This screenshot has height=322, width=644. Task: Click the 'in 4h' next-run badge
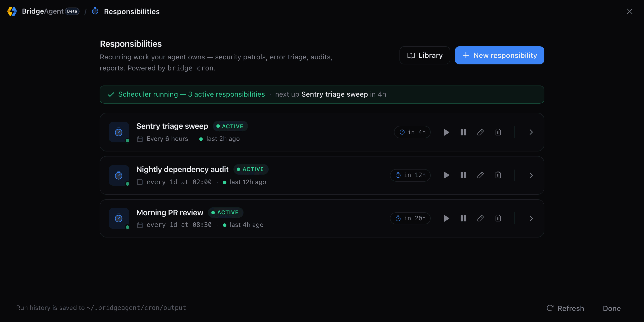pyautogui.click(x=412, y=132)
